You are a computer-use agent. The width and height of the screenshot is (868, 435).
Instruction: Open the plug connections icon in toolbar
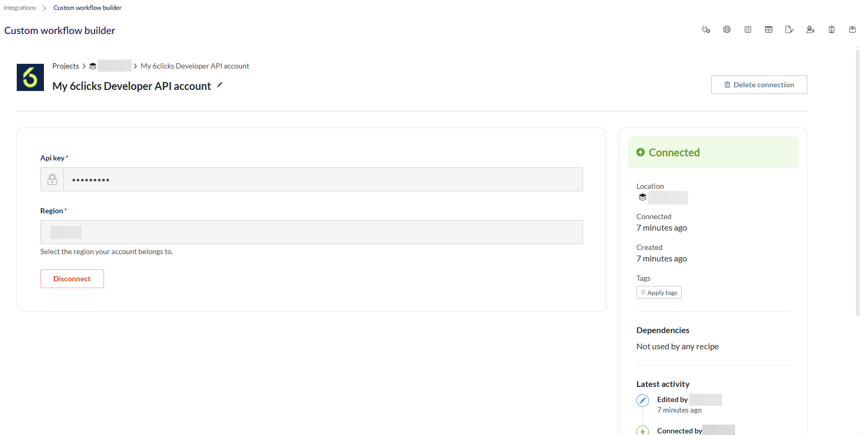(x=706, y=30)
